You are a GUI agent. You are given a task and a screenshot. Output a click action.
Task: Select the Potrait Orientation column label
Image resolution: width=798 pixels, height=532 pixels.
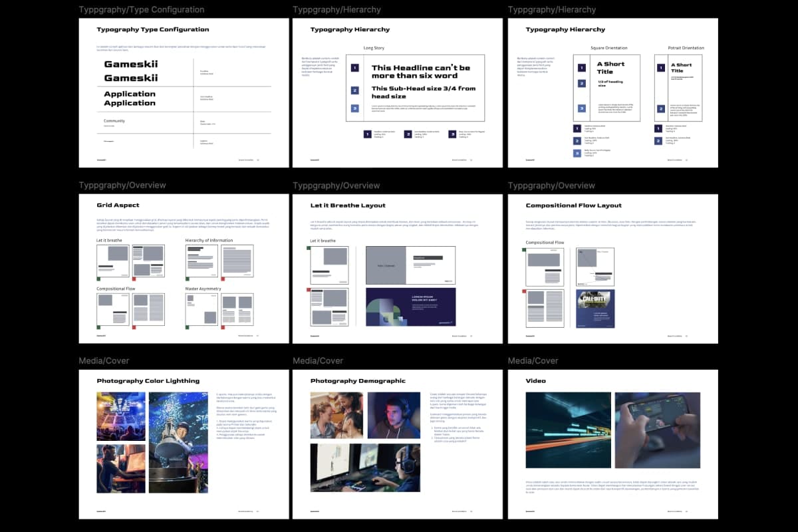pyautogui.click(x=686, y=48)
